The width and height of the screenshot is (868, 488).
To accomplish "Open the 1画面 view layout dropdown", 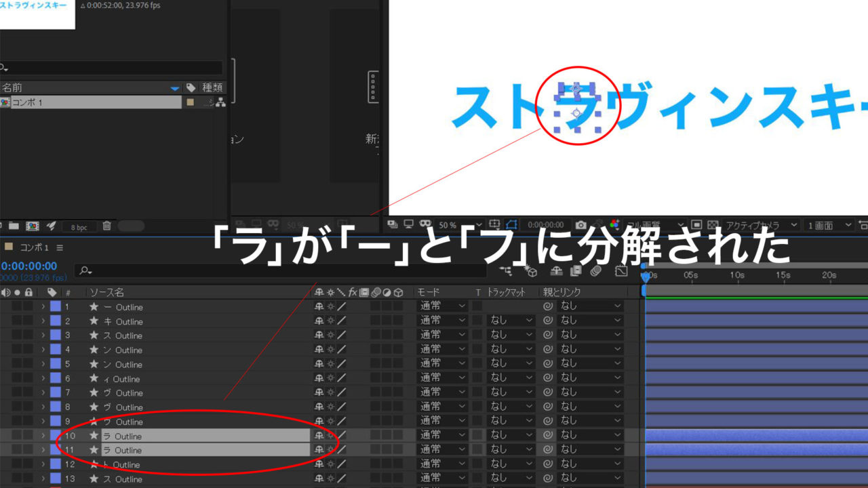I will coord(829,224).
